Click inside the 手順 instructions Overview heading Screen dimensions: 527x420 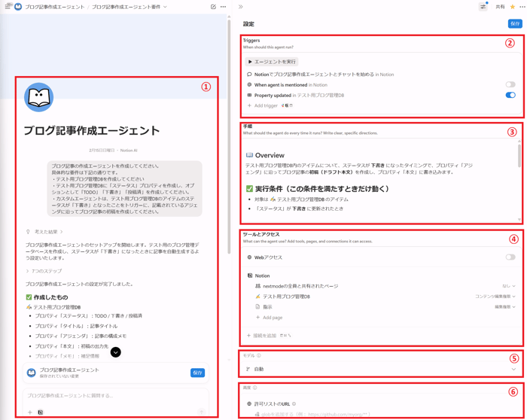[x=270, y=155]
